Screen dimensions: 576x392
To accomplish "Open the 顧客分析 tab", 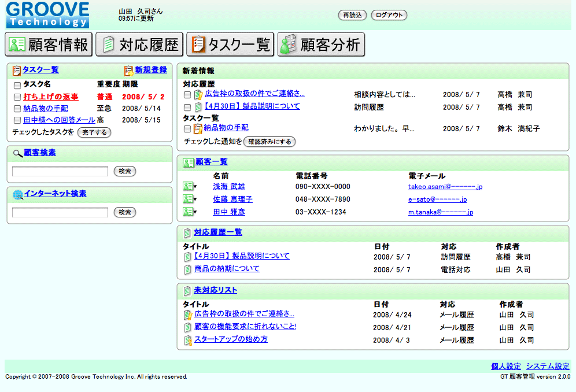I will point(321,45).
